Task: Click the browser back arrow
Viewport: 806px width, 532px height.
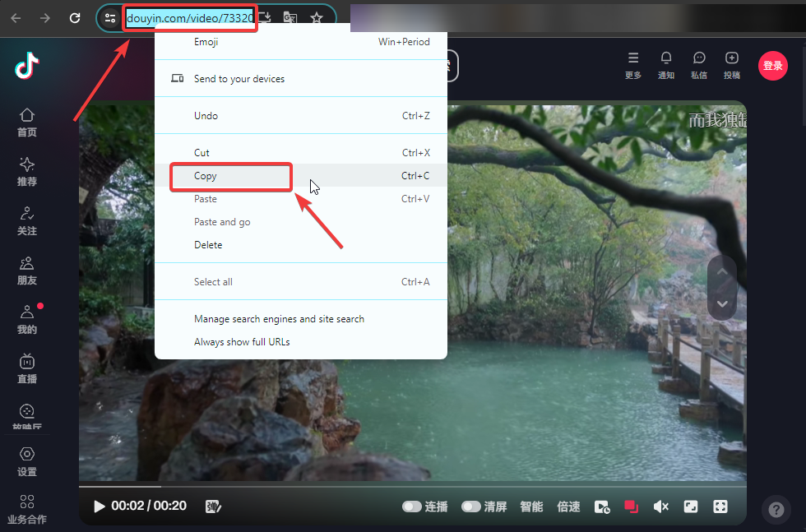Action: coord(16,18)
